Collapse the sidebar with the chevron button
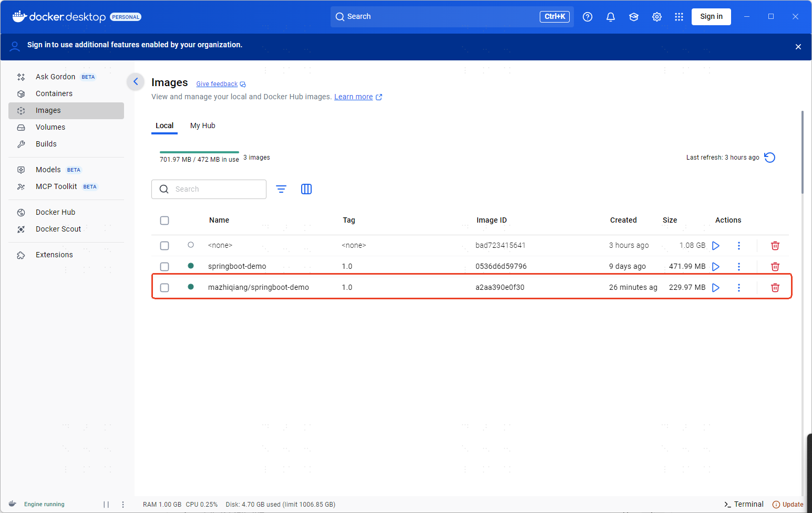Viewport: 812px width, 513px height. click(x=136, y=81)
